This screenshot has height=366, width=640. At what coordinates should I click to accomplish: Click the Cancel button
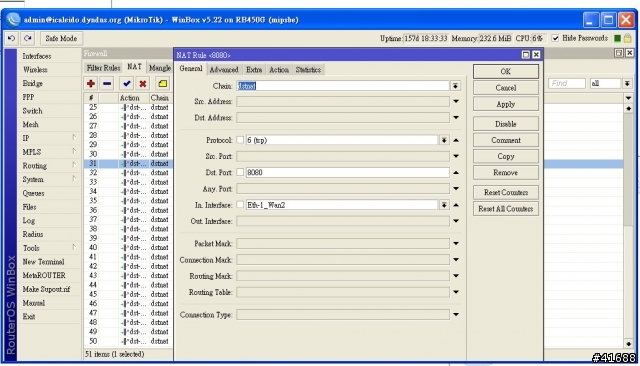tap(506, 88)
